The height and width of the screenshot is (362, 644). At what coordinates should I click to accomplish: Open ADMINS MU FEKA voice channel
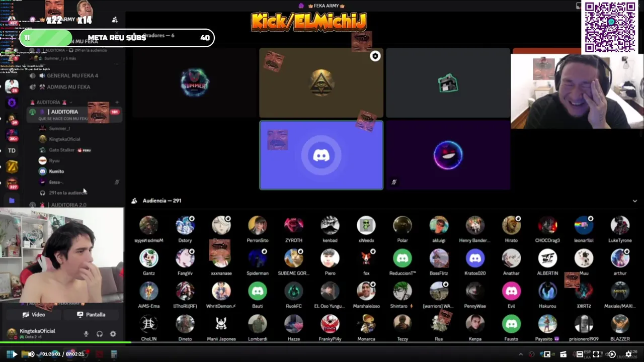coord(68,87)
